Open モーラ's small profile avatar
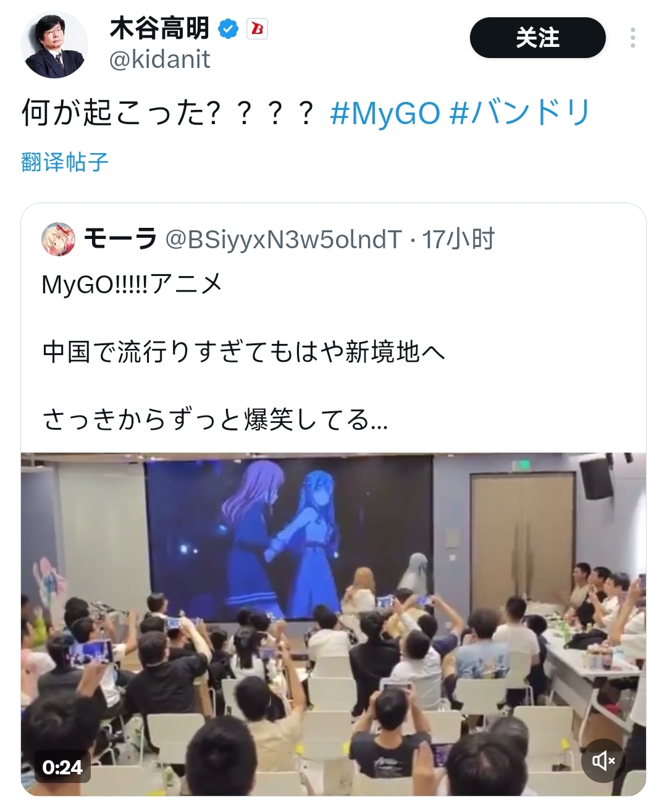Screen dimensions: 667x812 point(58,240)
